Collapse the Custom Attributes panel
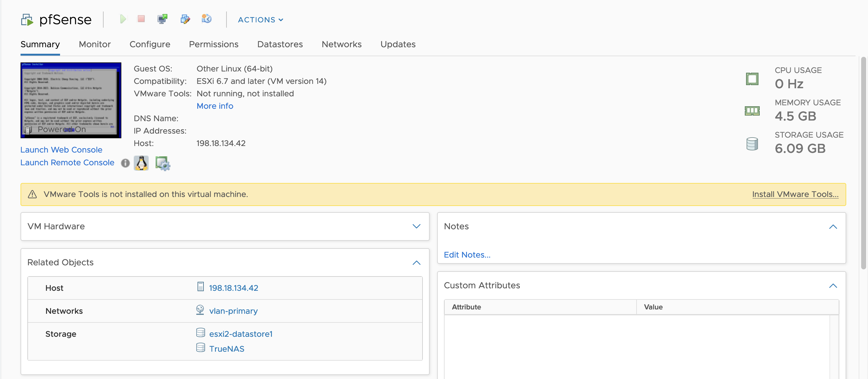 [x=833, y=286]
